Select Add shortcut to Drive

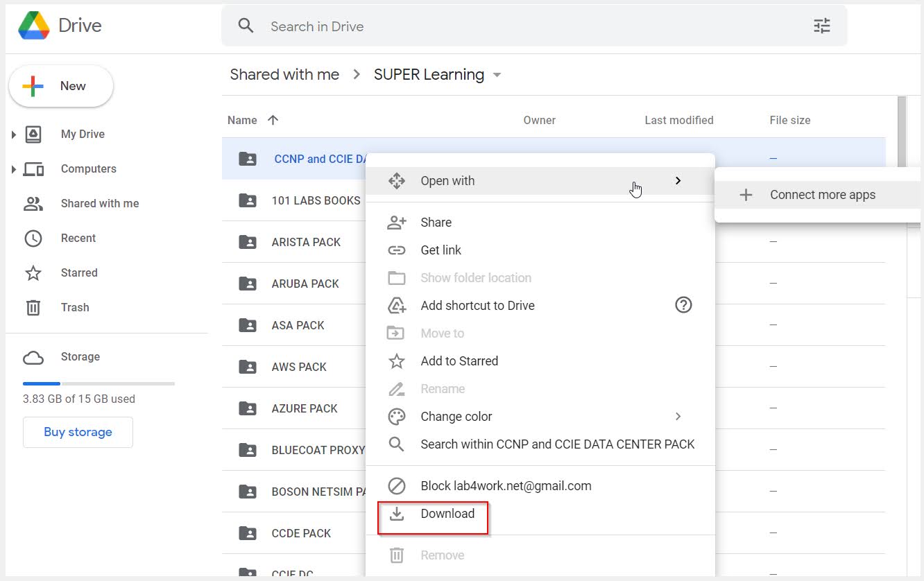tap(540, 306)
